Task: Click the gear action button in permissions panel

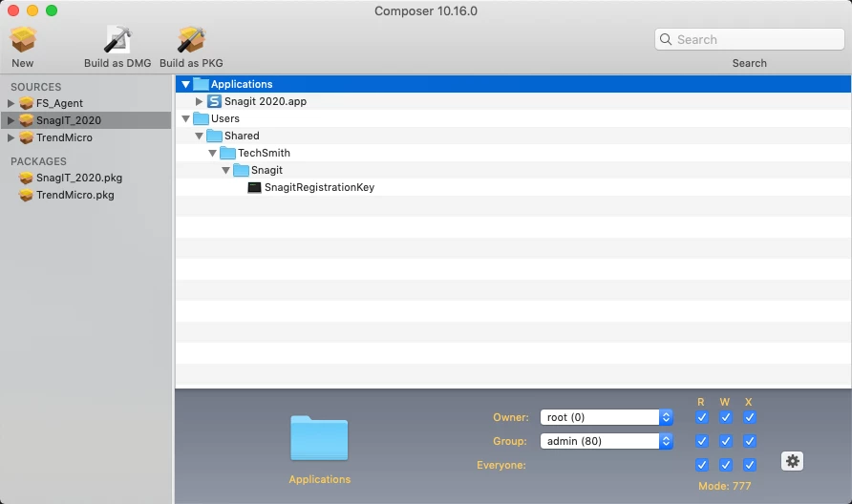Action: point(792,461)
